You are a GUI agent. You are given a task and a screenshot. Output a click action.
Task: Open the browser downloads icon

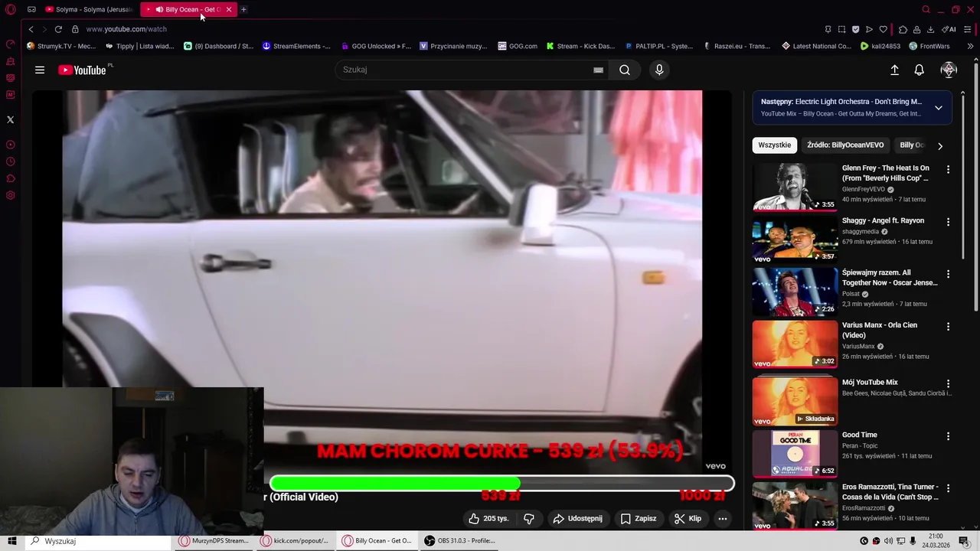coord(930,29)
